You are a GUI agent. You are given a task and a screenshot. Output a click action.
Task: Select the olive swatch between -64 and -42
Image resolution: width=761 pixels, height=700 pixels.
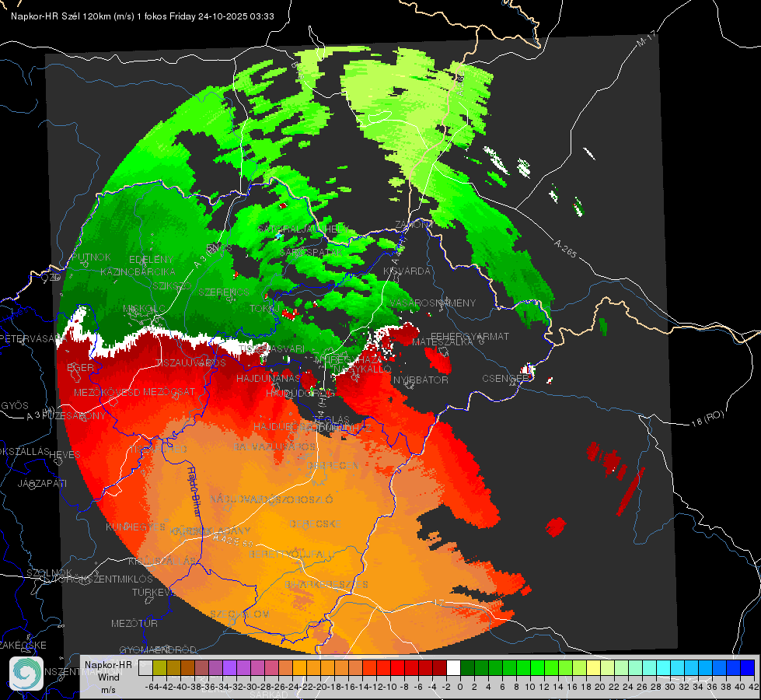coord(159,667)
